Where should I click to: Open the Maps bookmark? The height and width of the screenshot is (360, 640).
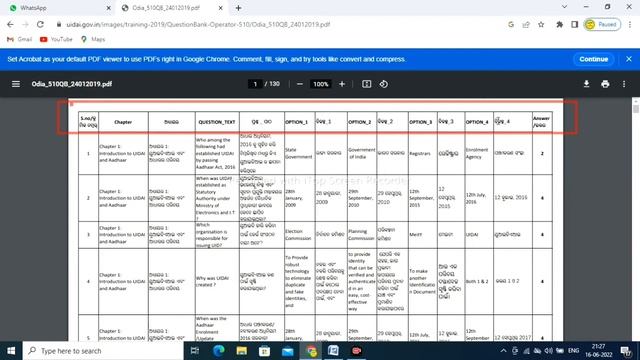tap(93, 39)
